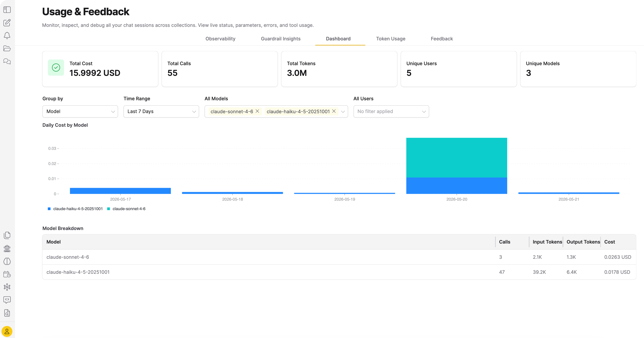Click the 39.2K input tokens cell
Screen dimensions: 644x338
(x=539, y=272)
